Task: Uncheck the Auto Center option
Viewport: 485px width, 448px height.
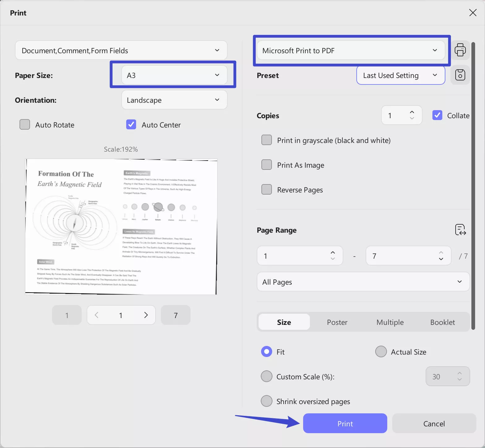Action: pyautogui.click(x=131, y=125)
